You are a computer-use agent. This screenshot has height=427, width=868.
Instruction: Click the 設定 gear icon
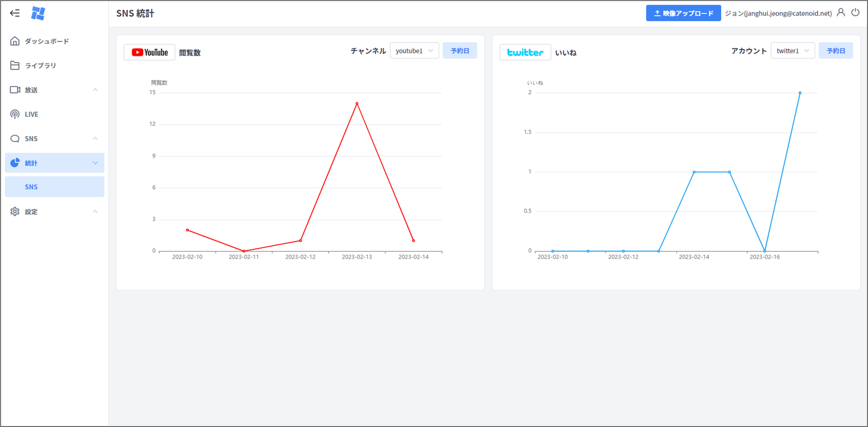coord(15,211)
